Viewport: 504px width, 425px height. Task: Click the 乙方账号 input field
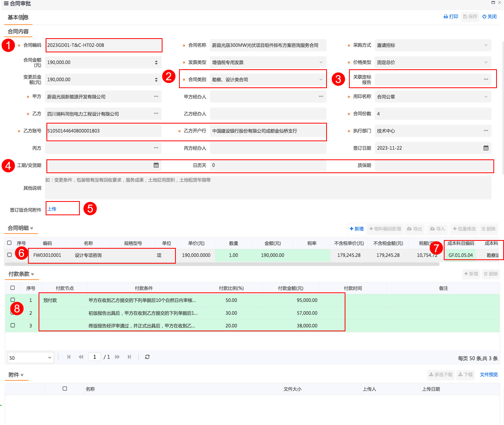104,131
